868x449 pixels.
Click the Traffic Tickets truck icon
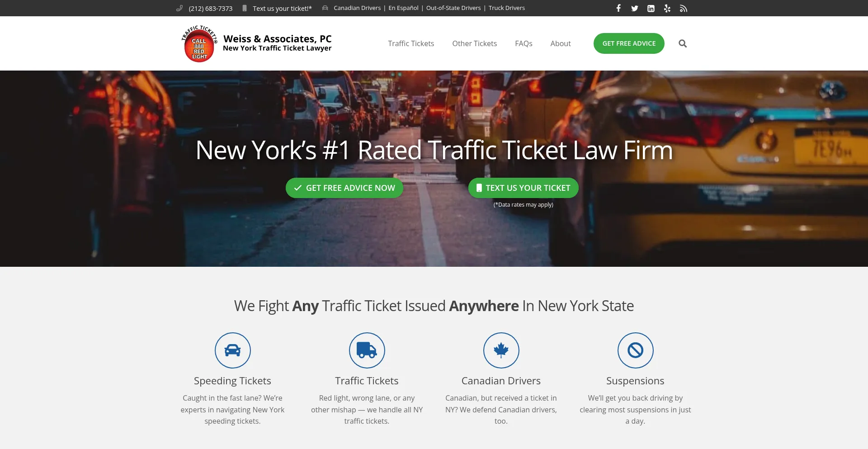pos(367,350)
